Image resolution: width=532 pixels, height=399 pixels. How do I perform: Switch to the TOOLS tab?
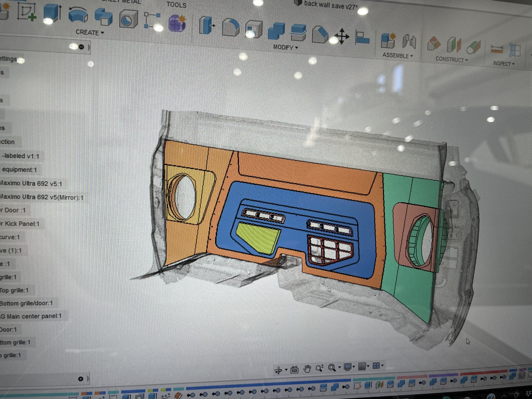(176, 5)
